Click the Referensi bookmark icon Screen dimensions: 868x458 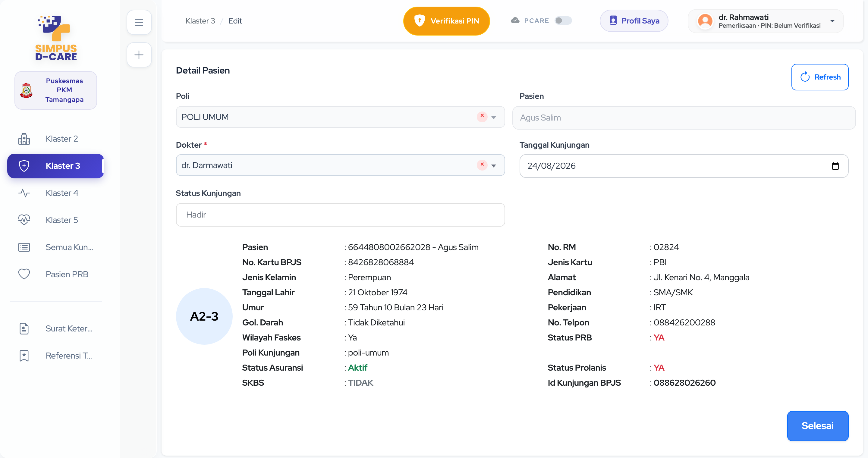point(24,356)
